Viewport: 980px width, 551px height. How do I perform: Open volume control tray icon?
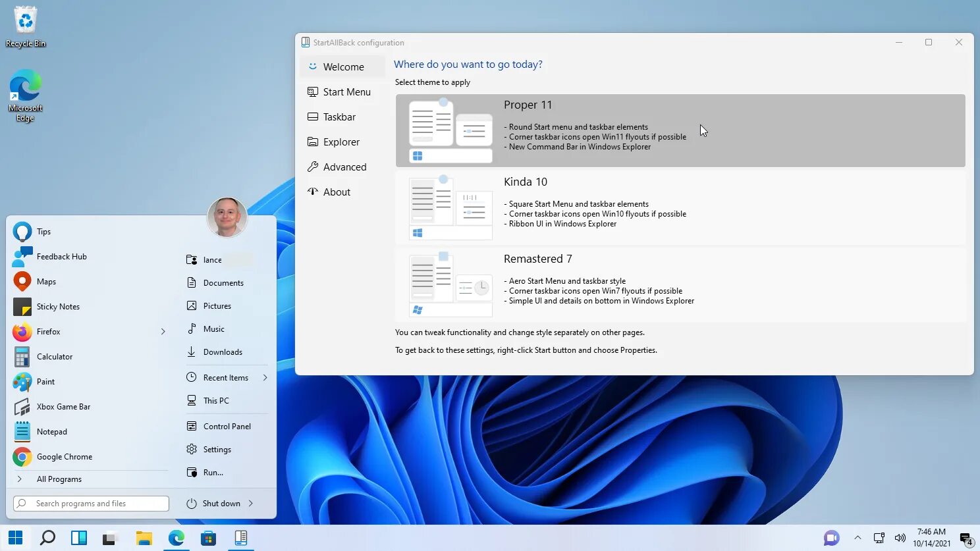[x=900, y=538]
